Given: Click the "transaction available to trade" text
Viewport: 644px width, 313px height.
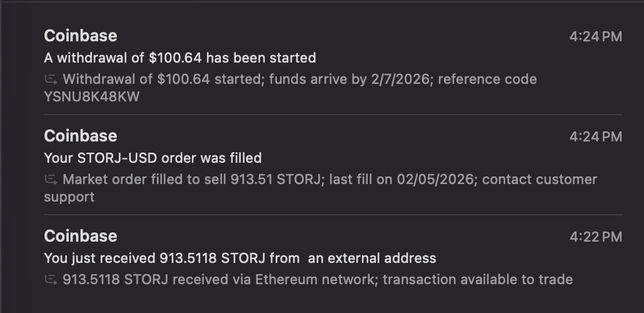Looking at the screenshot, I should click(477, 280).
